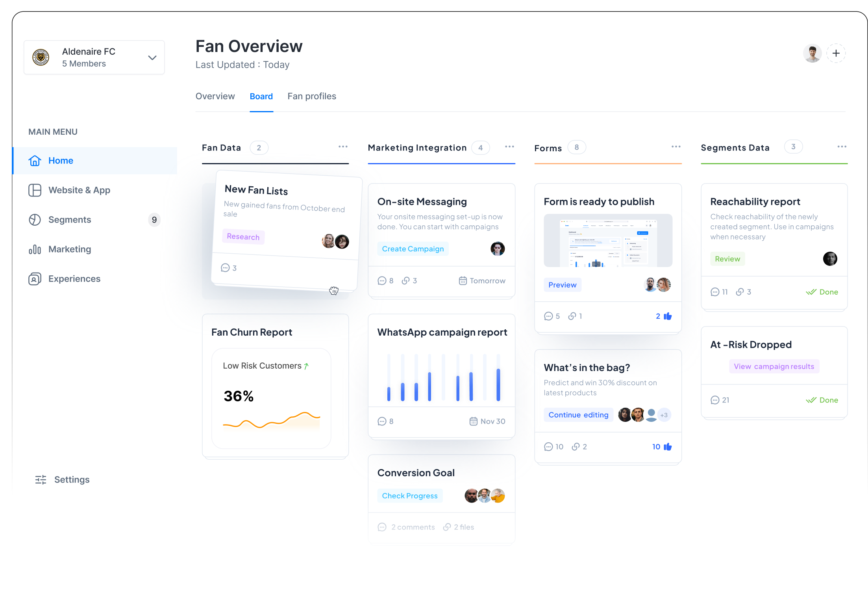Image resolution: width=868 pixels, height=605 pixels.
Task: Expand the Aldenaire FC workspace dropdown
Action: [152, 58]
